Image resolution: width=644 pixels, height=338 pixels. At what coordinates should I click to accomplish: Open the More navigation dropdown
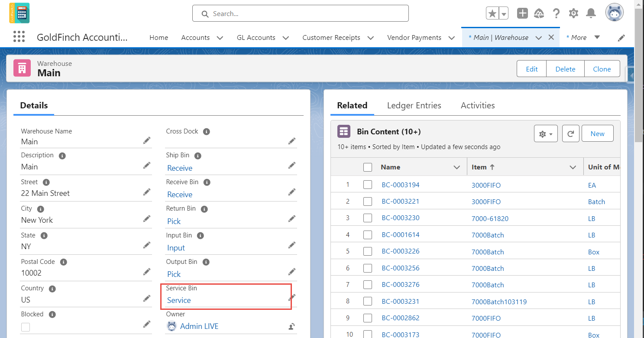583,37
